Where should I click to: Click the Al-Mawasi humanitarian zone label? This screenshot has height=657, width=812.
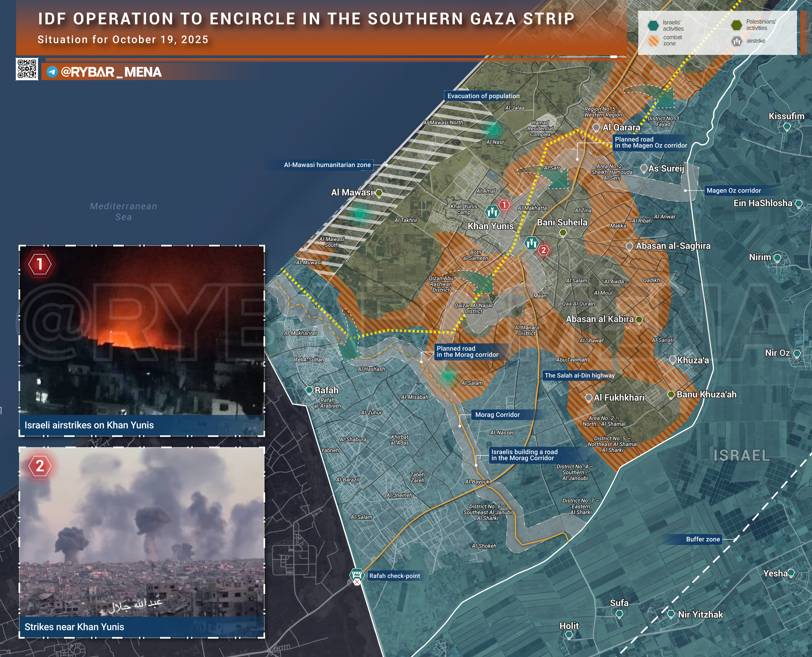point(327,165)
